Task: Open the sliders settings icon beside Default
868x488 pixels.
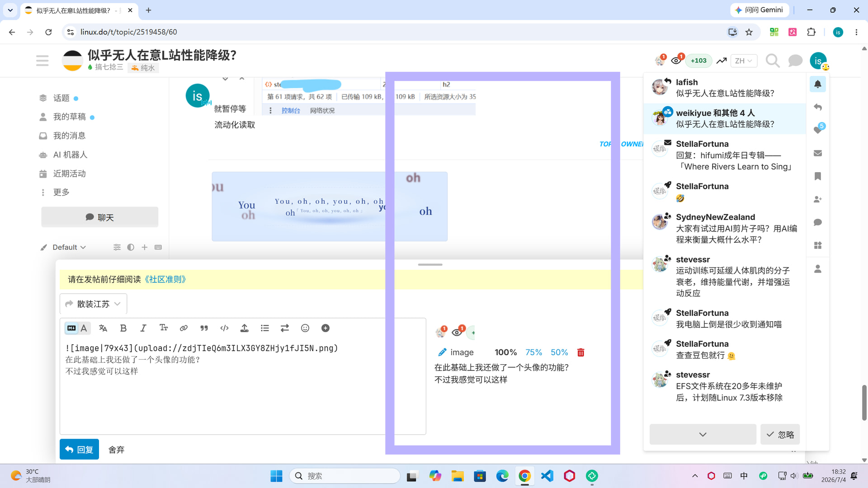Action: pyautogui.click(x=117, y=247)
